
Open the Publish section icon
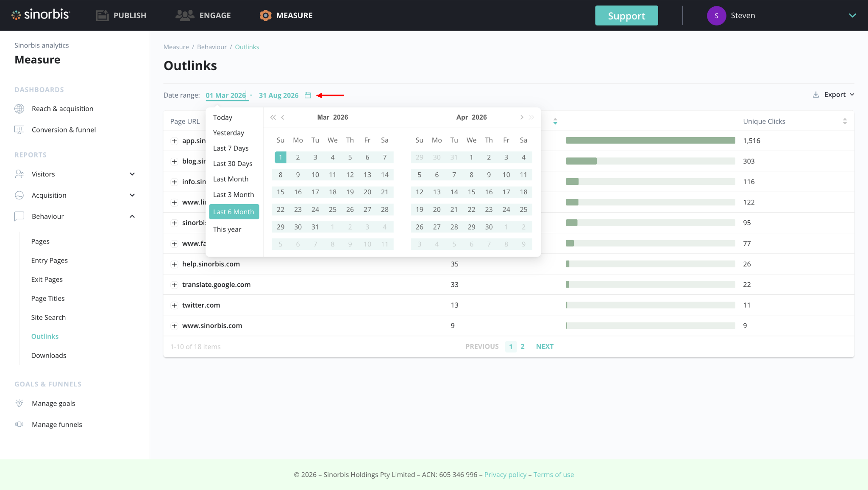(x=102, y=15)
